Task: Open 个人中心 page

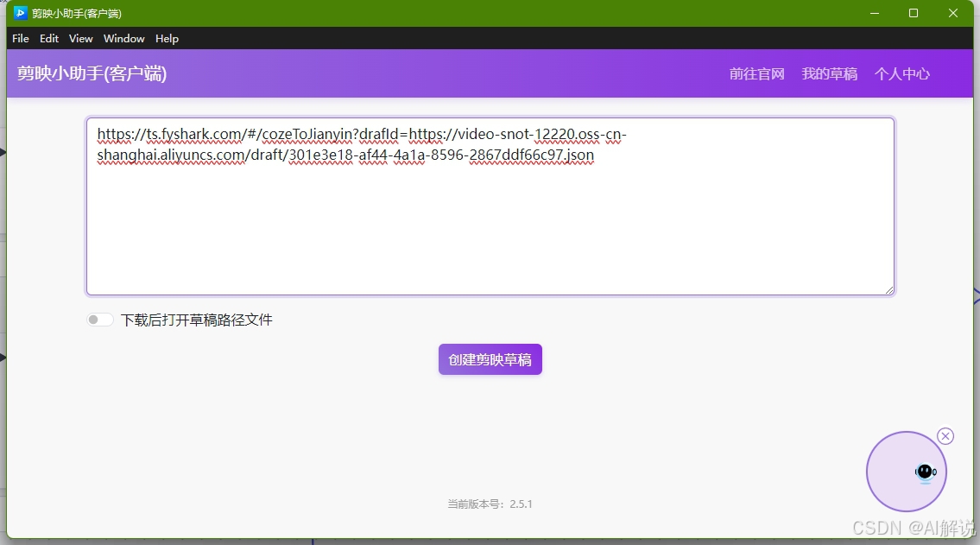Action: [x=902, y=73]
